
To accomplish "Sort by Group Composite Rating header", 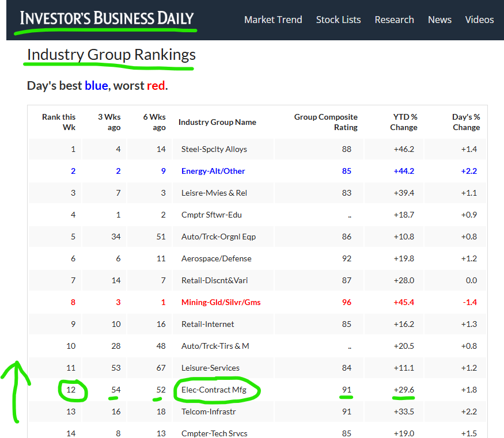I will [325, 122].
